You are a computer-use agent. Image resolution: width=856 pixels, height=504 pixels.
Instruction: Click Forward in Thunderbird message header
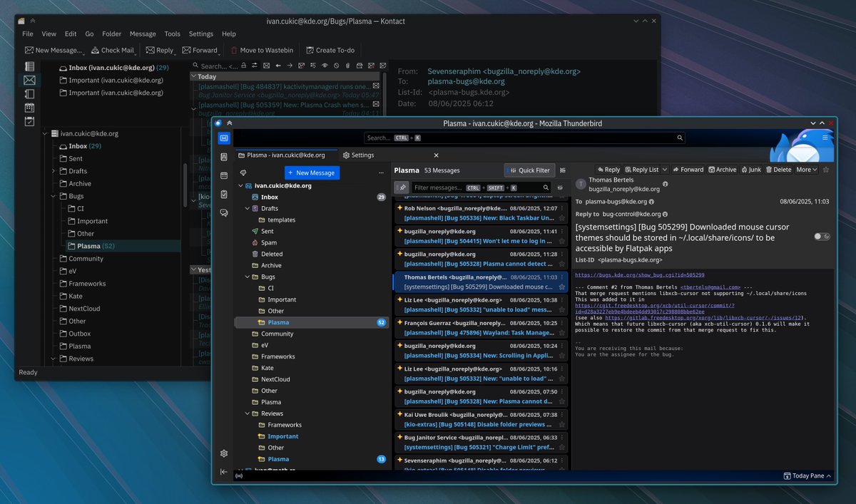pos(688,170)
